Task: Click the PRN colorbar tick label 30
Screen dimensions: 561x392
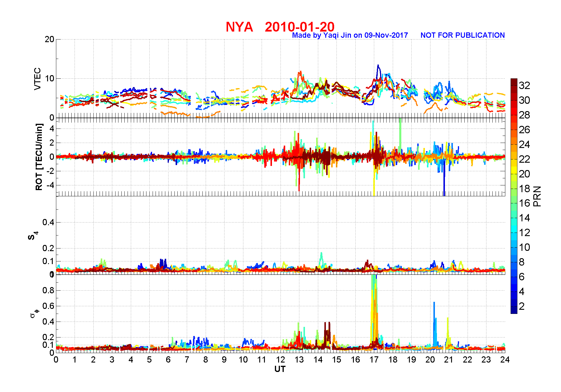Action: pos(524,100)
